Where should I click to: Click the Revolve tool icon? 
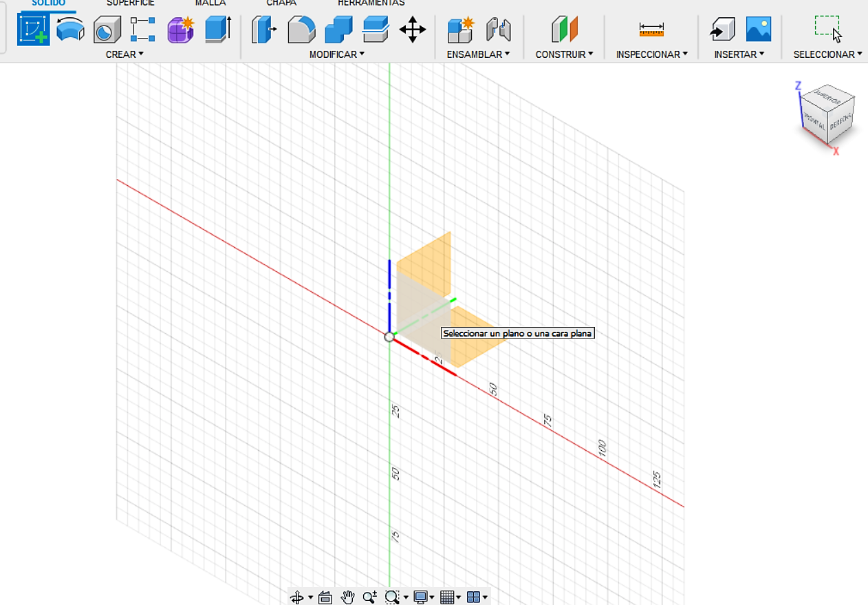tap(70, 30)
